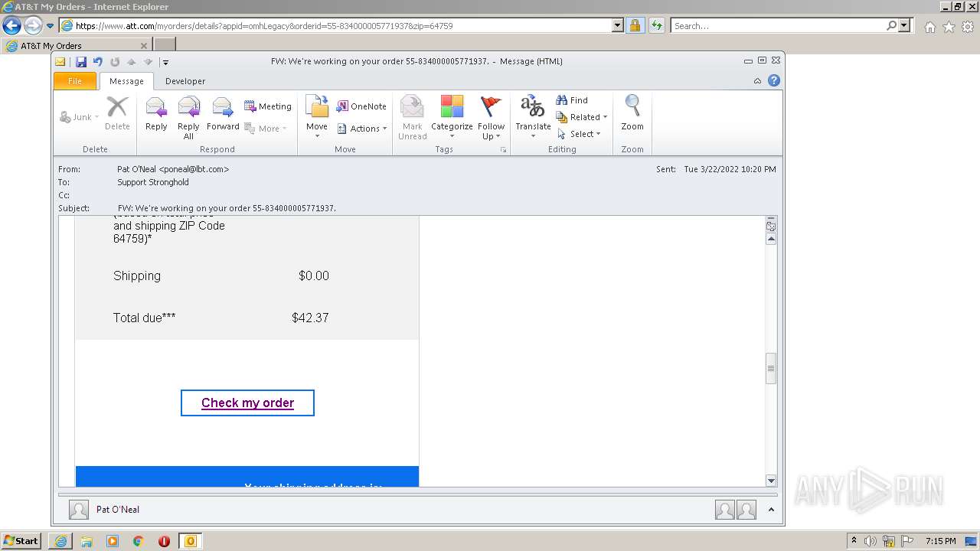Click the Previous Item up arrow
Image resolution: width=980 pixels, height=551 pixels.
pos(132,62)
